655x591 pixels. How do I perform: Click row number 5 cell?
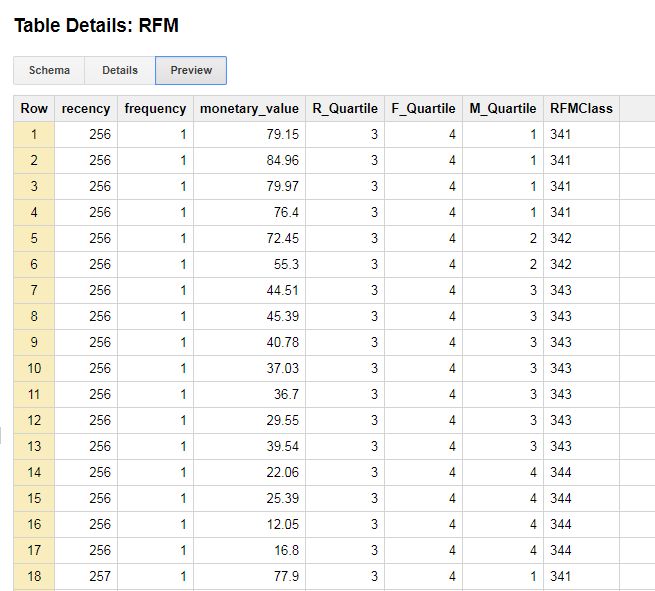pos(34,238)
